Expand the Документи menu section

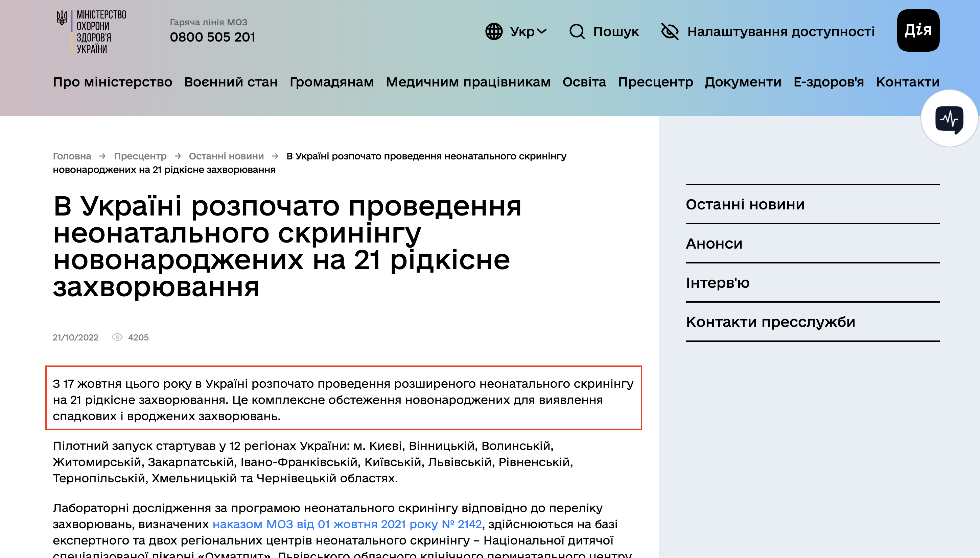743,82
